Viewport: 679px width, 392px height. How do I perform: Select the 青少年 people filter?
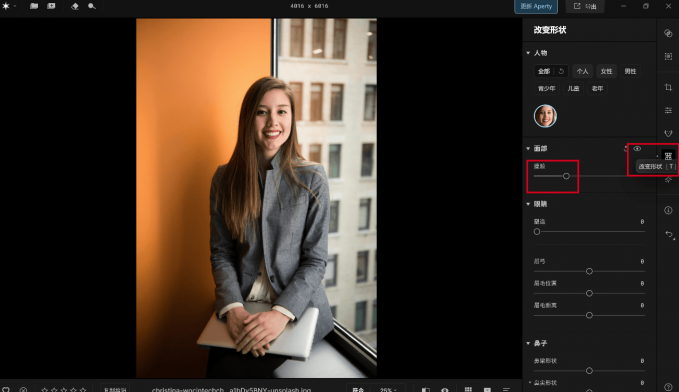pos(546,88)
